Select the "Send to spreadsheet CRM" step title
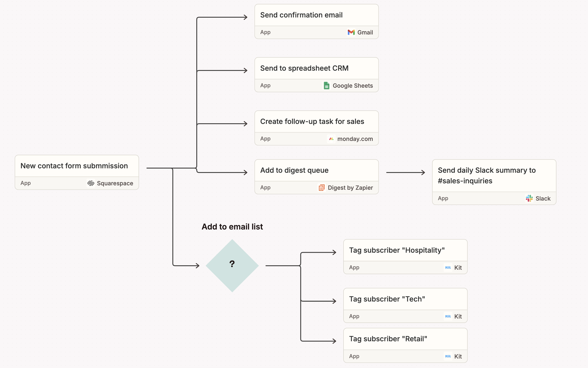The width and height of the screenshot is (588, 368). (304, 68)
